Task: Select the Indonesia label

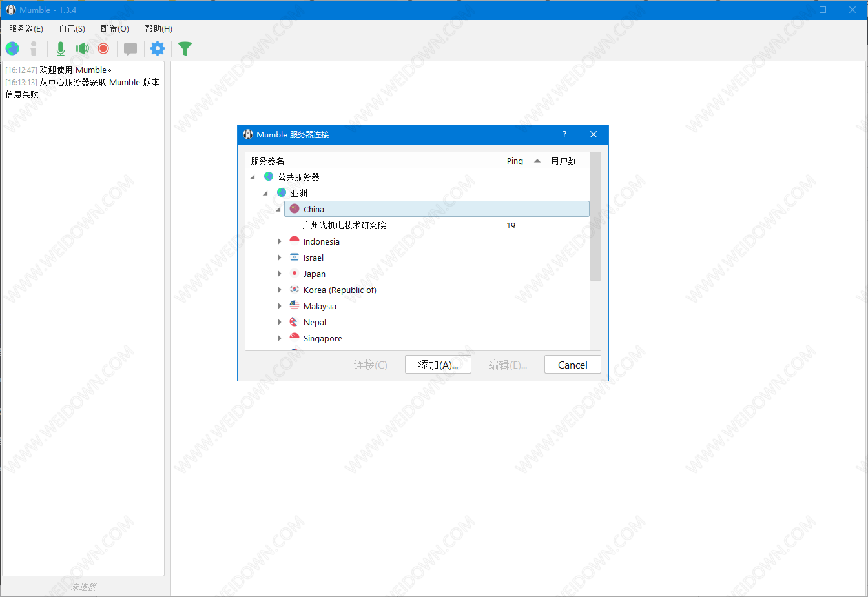Action: click(321, 241)
